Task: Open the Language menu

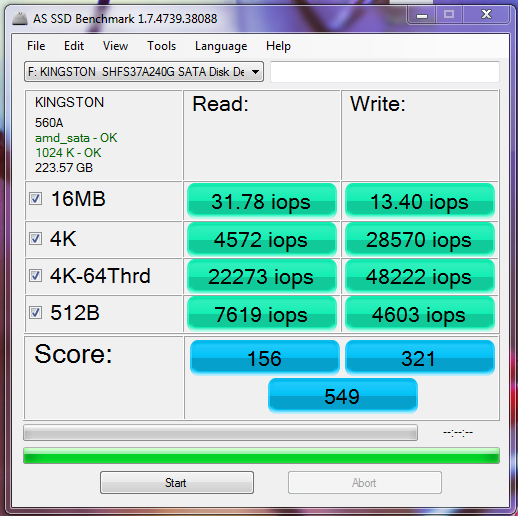Action: pyautogui.click(x=221, y=46)
